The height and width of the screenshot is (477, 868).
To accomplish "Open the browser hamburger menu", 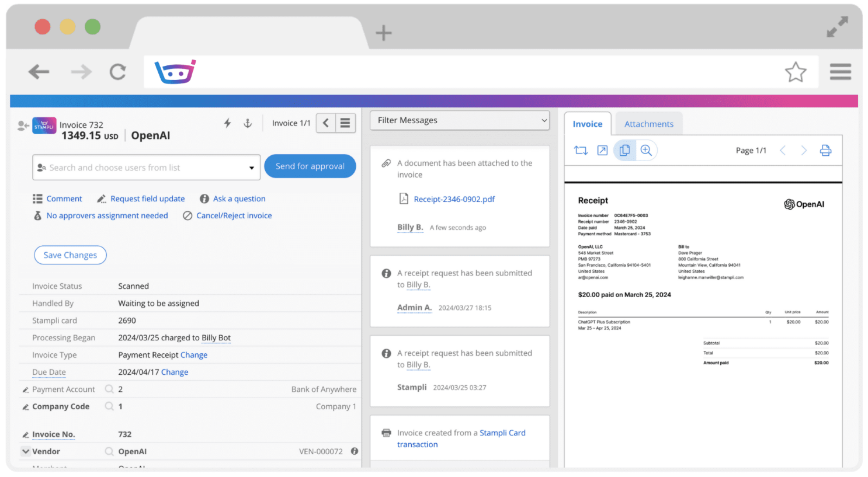I will (x=840, y=72).
